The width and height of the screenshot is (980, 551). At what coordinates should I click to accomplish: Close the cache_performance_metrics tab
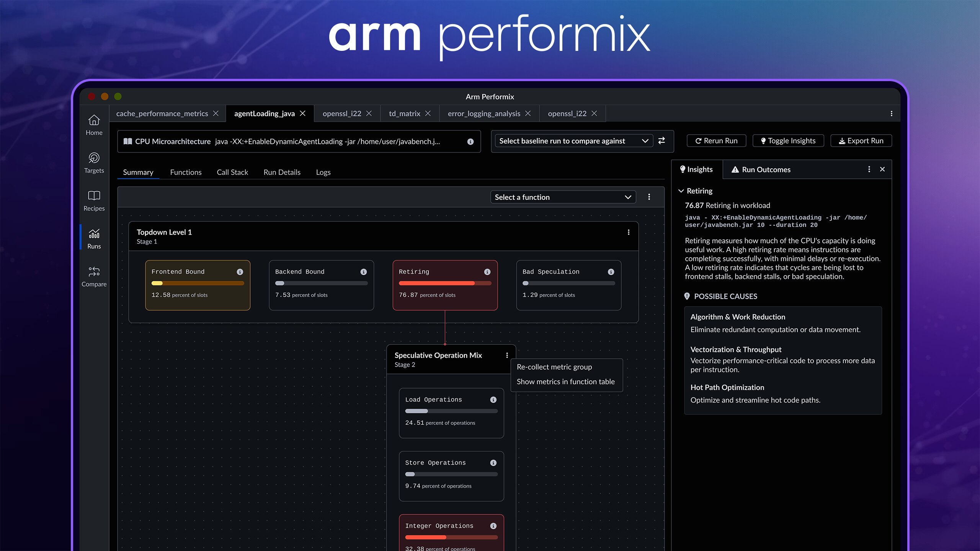pos(216,114)
